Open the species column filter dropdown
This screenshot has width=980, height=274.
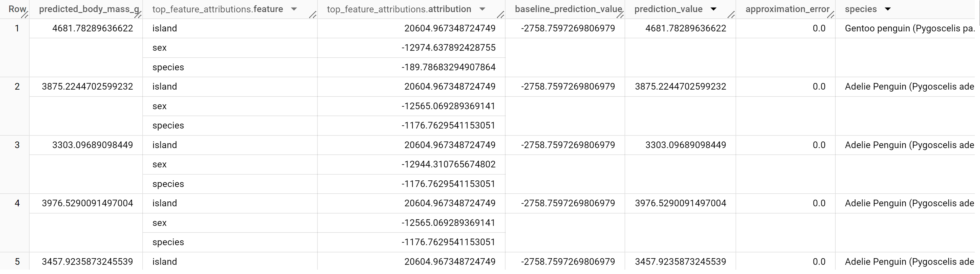point(889,9)
